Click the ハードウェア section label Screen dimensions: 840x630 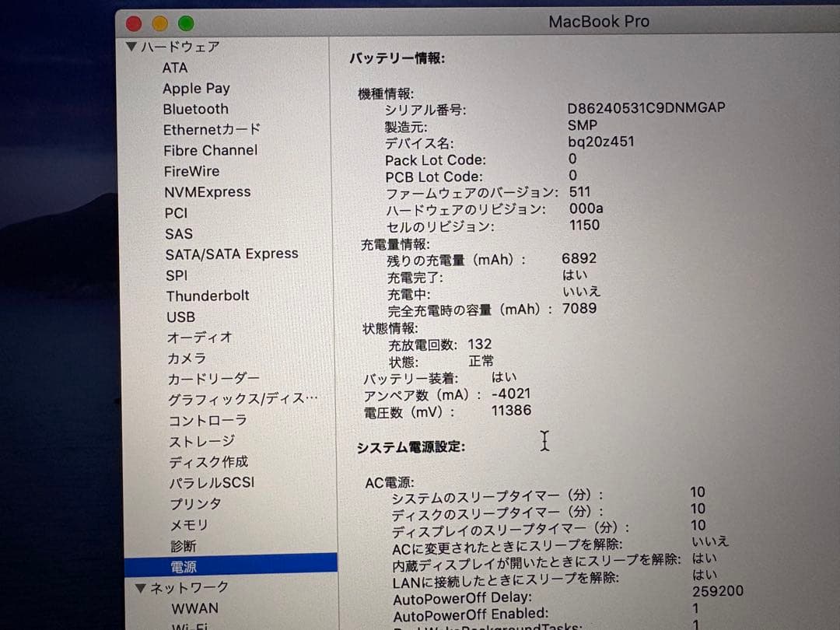[180, 47]
